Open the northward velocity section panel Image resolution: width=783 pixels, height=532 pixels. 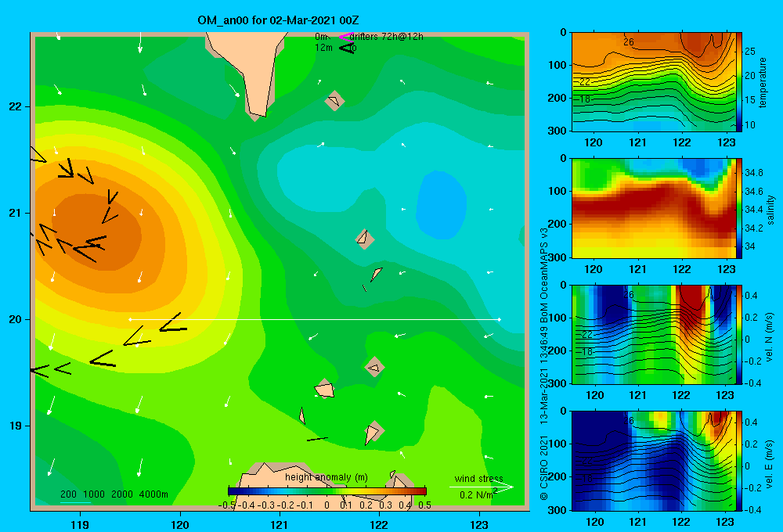[654, 334]
